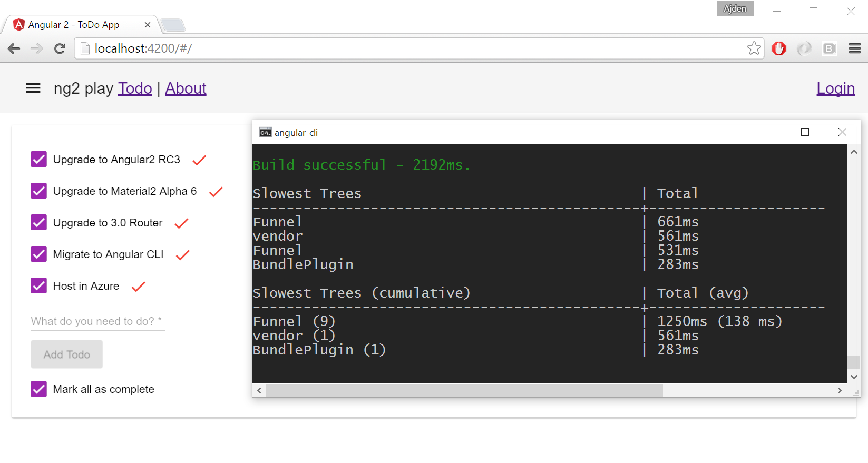The image size is (868, 463).
Task: Delete the Upgrade to Angular2 RC3 todo
Action: click(x=199, y=160)
